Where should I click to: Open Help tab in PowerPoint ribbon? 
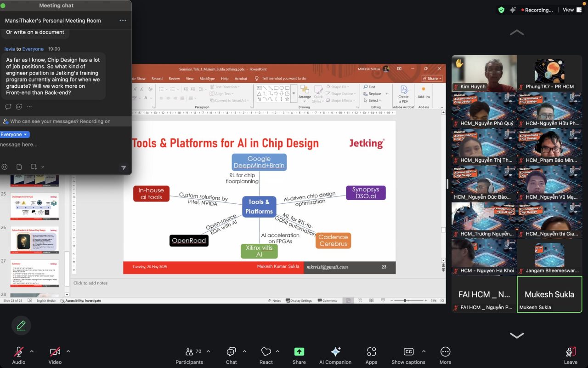pyautogui.click(x=225, y=79)
